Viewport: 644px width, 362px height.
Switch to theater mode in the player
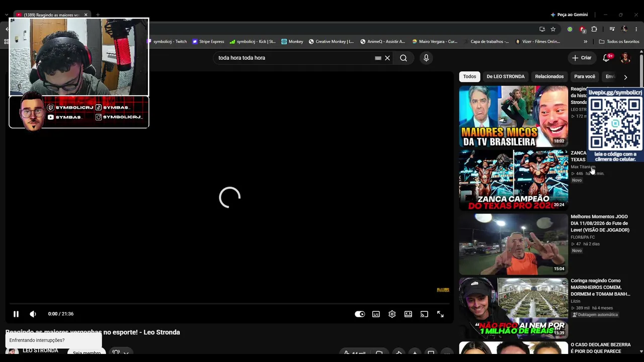[408, 314]
